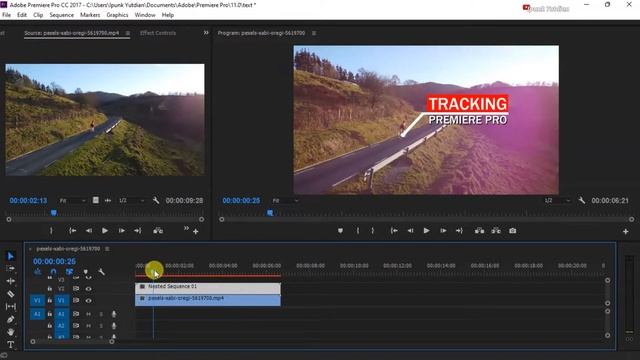Open timeline panel menu
Viewport: 640px width, 360px height.
pyautogui.click(x=107, y=249)
